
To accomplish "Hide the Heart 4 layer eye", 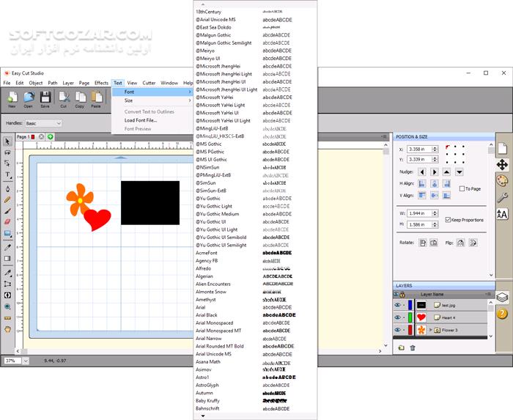I will (397, 317).
